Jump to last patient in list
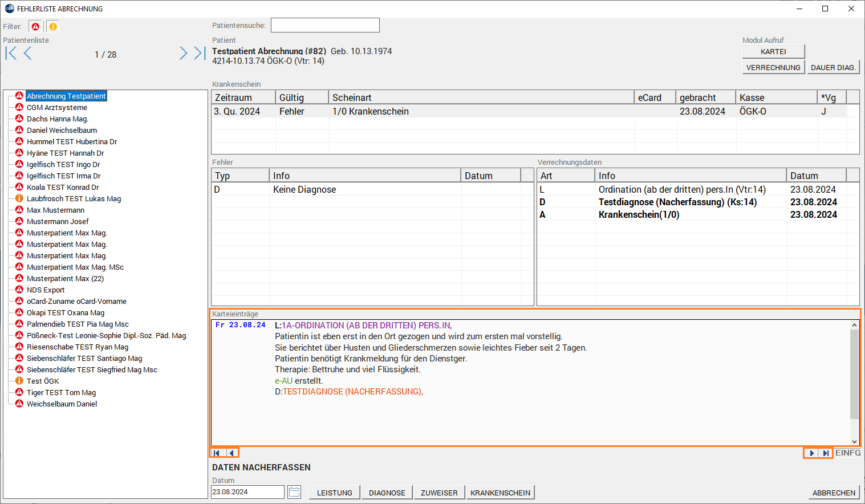The height and width of the screenshot is (504, 865). pyautogui.click(x=199, y=54)
